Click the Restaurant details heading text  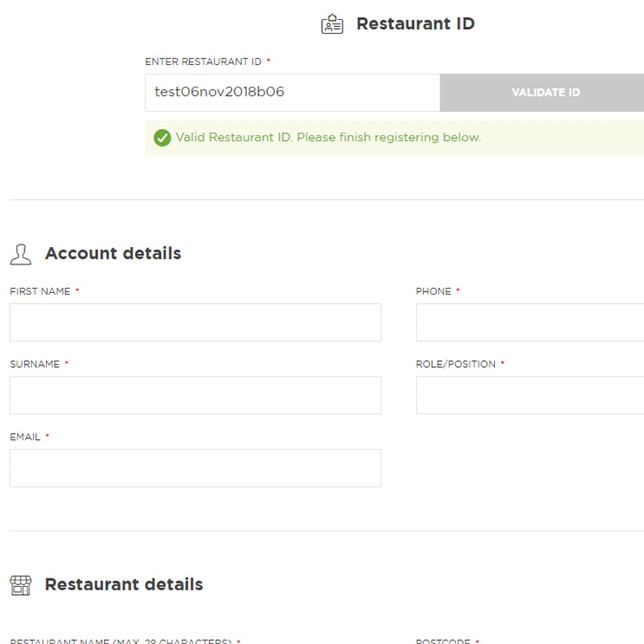click(124, 584)
